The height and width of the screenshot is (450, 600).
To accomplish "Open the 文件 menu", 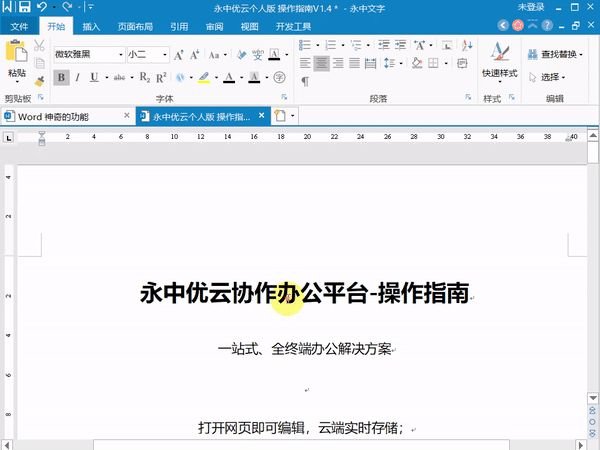I will [x=19, y=26].
